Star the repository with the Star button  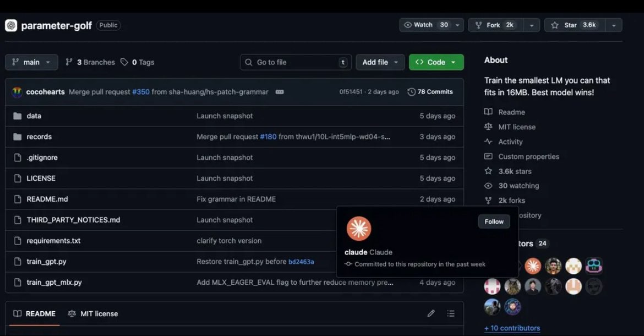[575, 25]
